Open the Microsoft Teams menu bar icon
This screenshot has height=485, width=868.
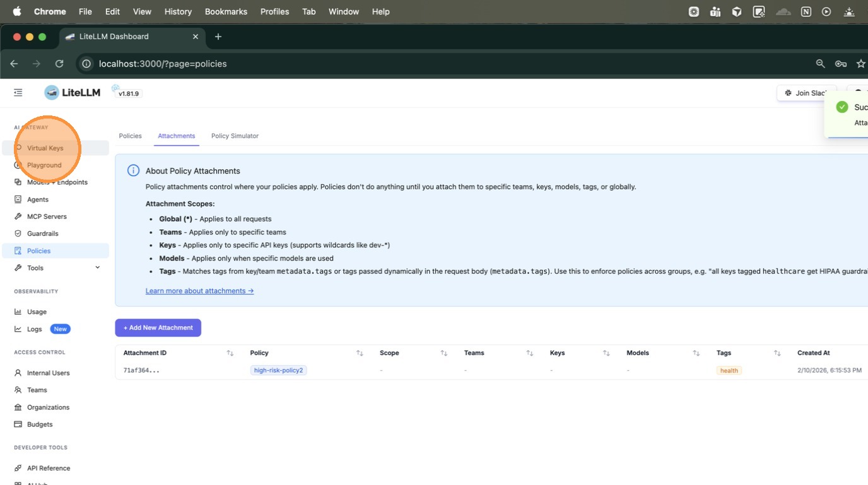[715, 11]
